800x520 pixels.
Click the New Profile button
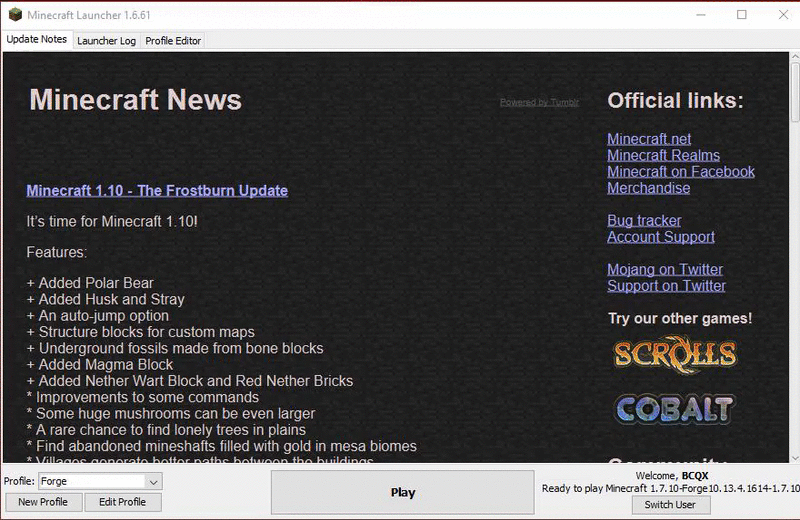click(x=43, y=502)
